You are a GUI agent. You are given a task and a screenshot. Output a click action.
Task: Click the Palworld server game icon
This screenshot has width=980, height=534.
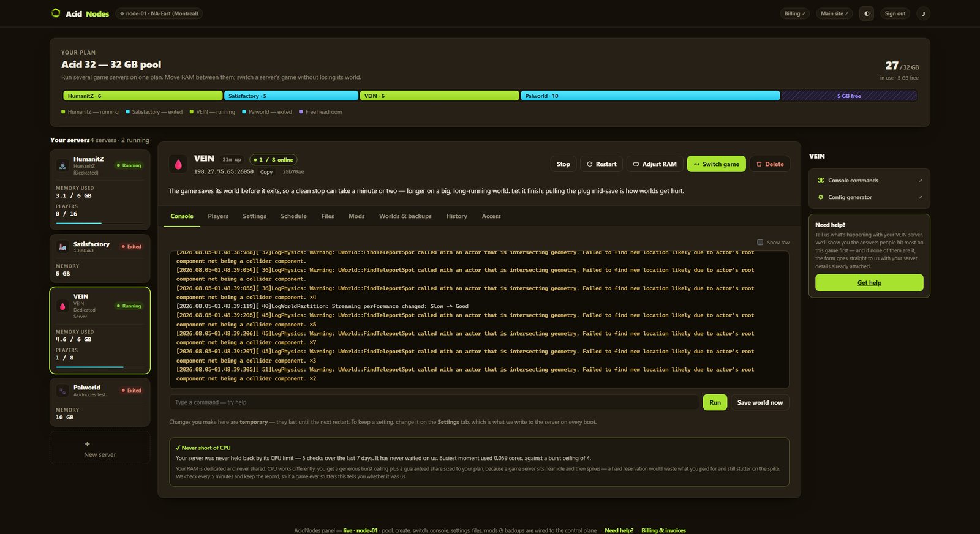[x=62, y=391]
